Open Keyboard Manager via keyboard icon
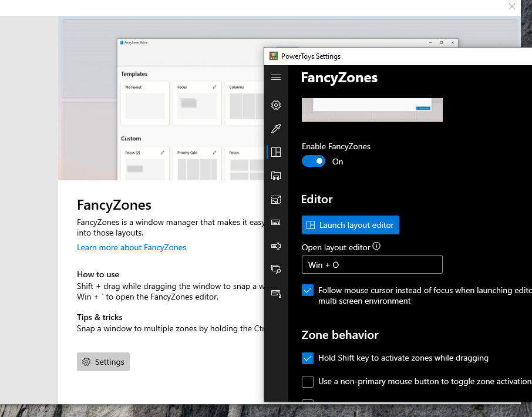Screen dimensions: 532x417 click(x=276, y=223)
